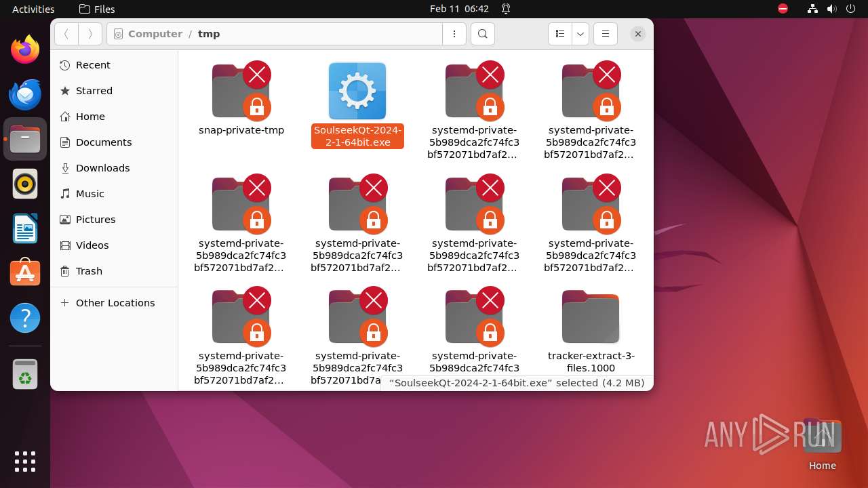Show Applications grid in the dock
The width and height of the screenshot is (868, 488).
pyautogui.click(x=25, y=462)
